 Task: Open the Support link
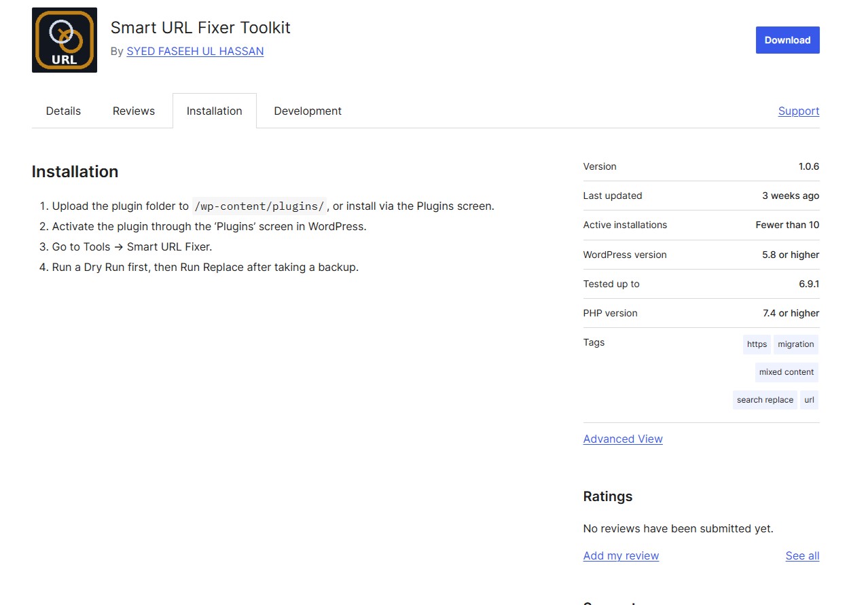pyautogui.click(x=798, y=111)
